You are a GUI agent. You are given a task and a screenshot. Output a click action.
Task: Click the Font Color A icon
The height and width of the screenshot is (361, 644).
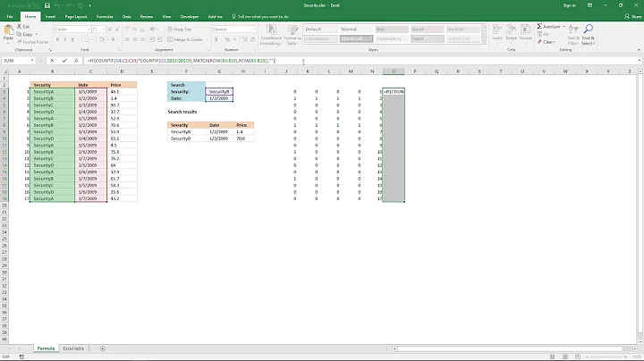(x=113, y=39)
